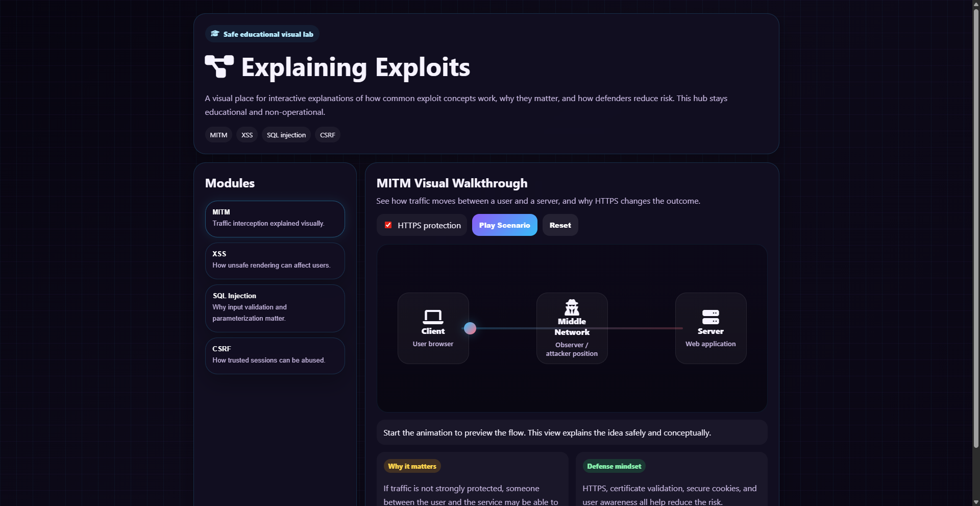Click the SQL injection tag pill
This screenshot has width=980, height=506.
(286, 134)
